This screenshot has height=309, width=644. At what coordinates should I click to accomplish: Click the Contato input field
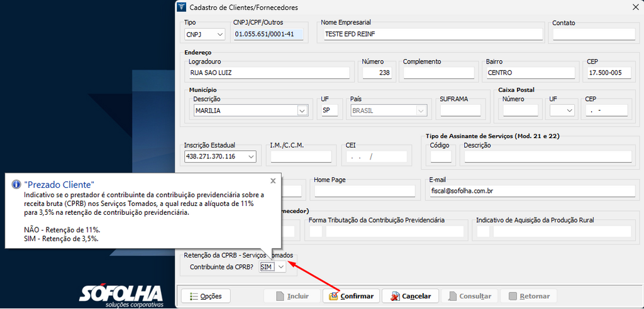click(x=590, y=35)
